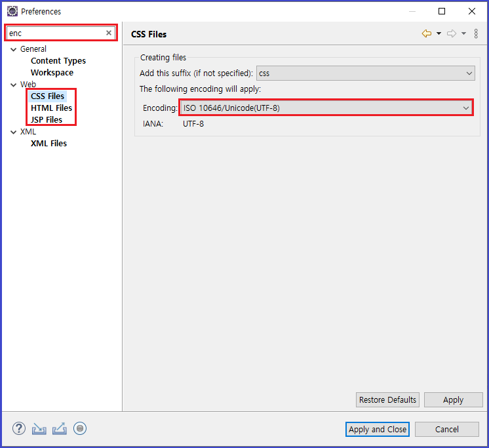Click the UTF-8 IANA value text
This screenshot has width=489, height=448.
193,124
